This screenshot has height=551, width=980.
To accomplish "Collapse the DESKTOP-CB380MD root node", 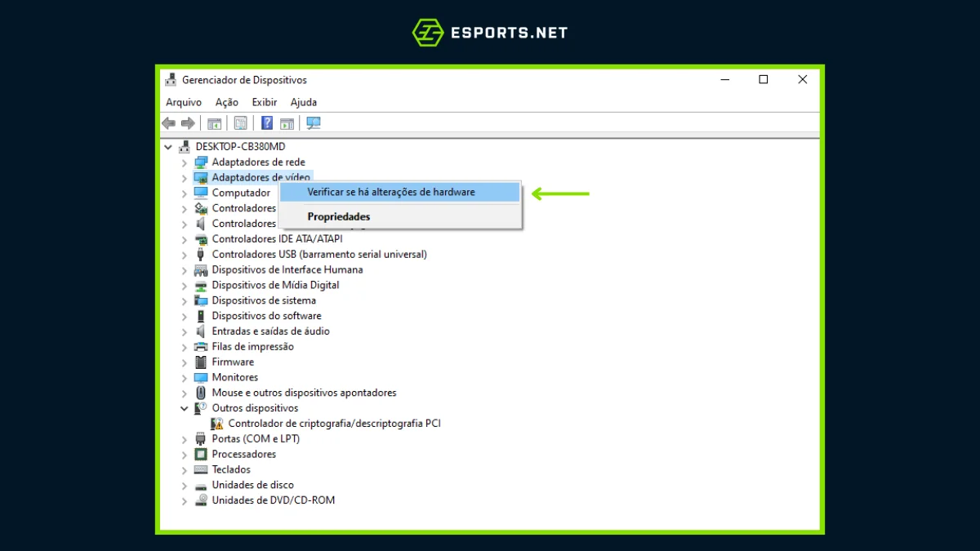I will 168,147.
